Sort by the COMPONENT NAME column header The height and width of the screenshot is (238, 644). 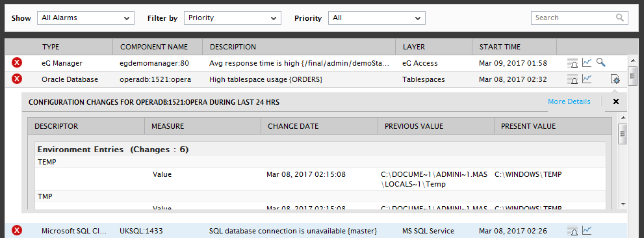point(153,47)
